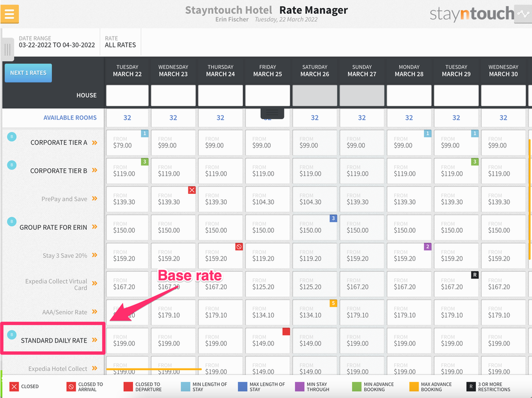532x398 pixels.
Task: Click the Min Advance Booking legend swatch
Action: 357,387
